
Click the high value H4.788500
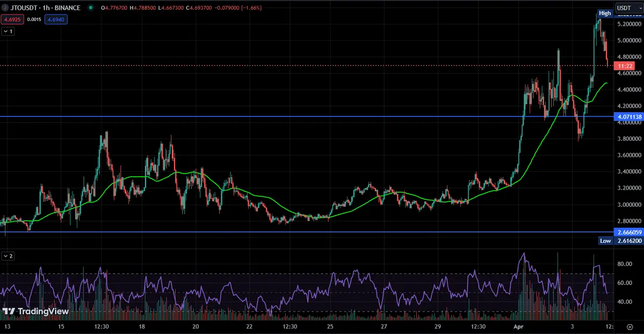(142, 8)
